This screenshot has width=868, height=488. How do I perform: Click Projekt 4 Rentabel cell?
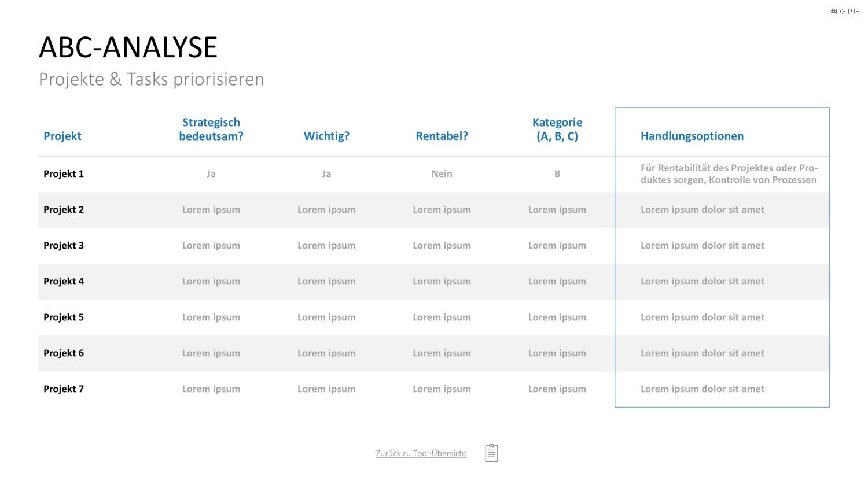442,281
